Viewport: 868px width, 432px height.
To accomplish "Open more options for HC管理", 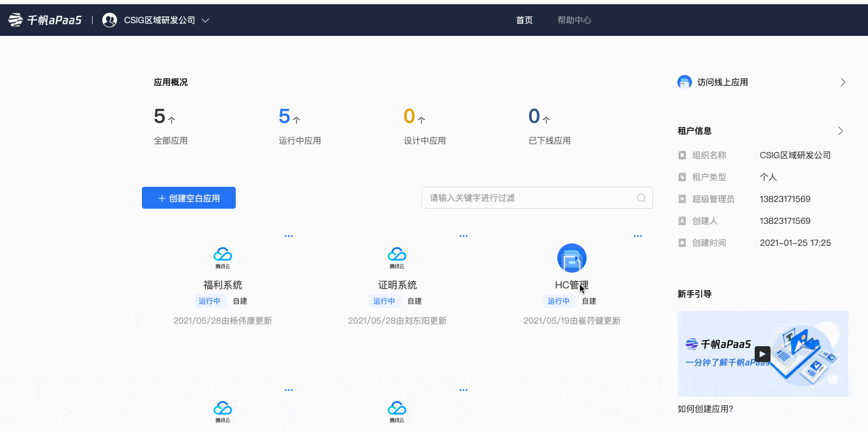I will click(x=638, y=236).
